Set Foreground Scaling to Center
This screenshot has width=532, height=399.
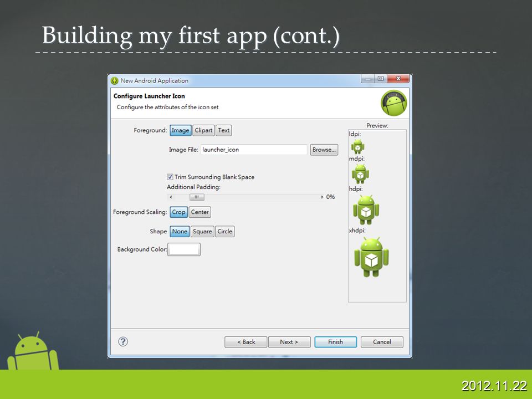click(x=199, y=212)
